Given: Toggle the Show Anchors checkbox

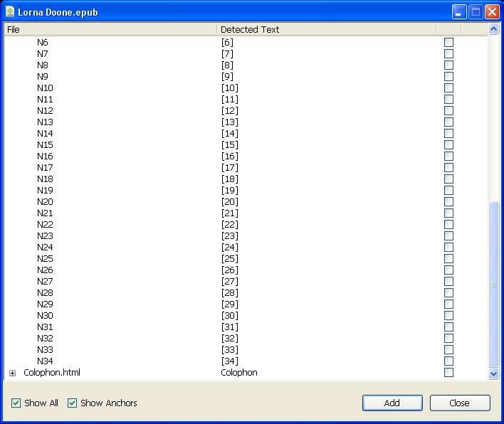Looking at the screenshot, I should pyautogui.click(x=73, y=403).
